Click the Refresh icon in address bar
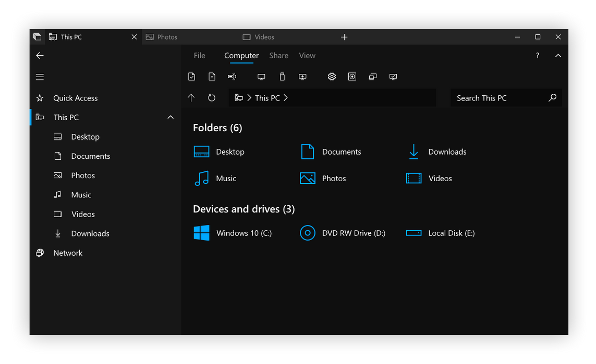This screenshot has width=596, height=364. [x=211, y=97]
